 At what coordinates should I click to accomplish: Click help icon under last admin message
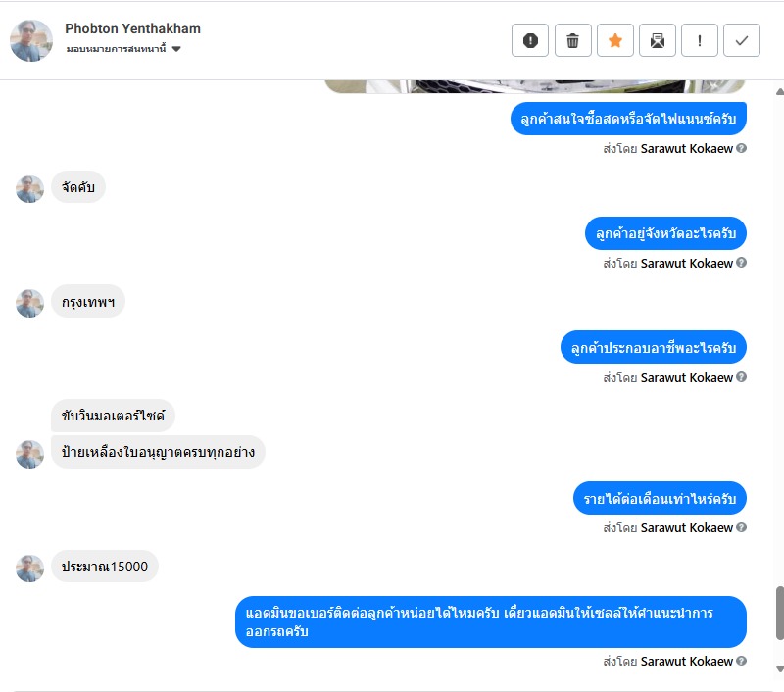(x=742, y=661)
